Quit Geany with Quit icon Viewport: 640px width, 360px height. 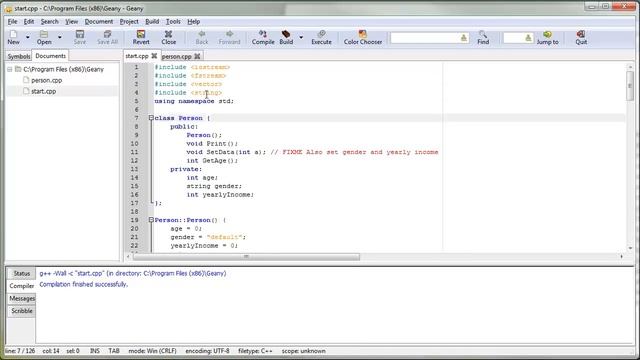(x=581, y=37)
